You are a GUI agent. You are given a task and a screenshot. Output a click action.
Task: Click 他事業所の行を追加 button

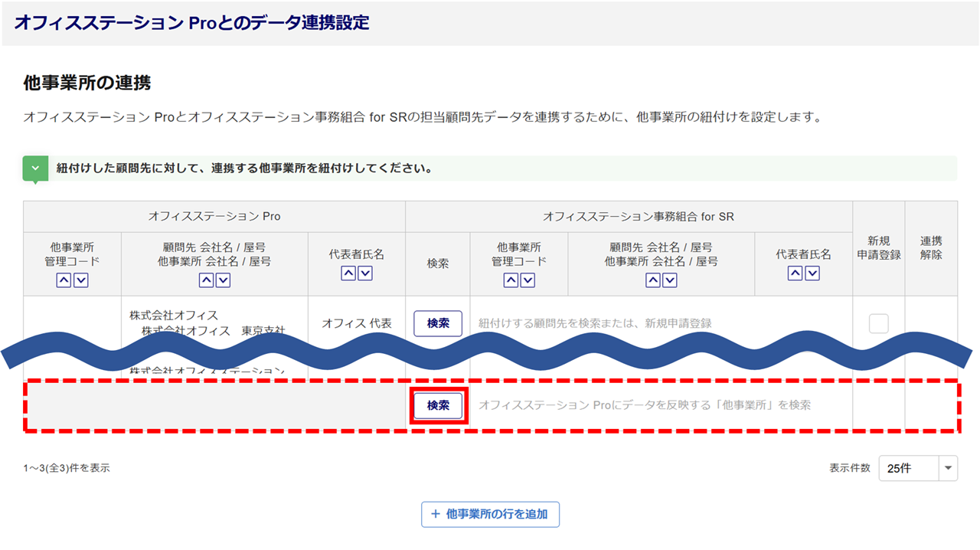490,514
